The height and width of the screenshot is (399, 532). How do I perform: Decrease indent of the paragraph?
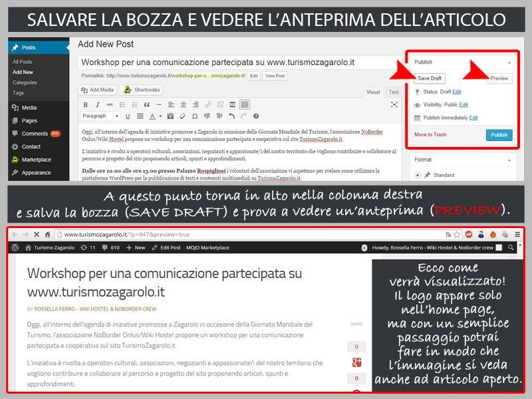[207, 116]
